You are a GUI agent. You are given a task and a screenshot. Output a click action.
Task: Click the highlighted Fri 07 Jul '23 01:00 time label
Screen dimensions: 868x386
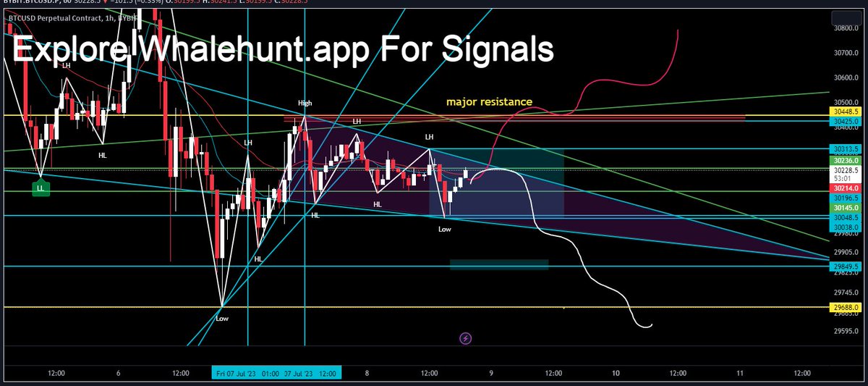pyautogui.click(x=247, y=373)
